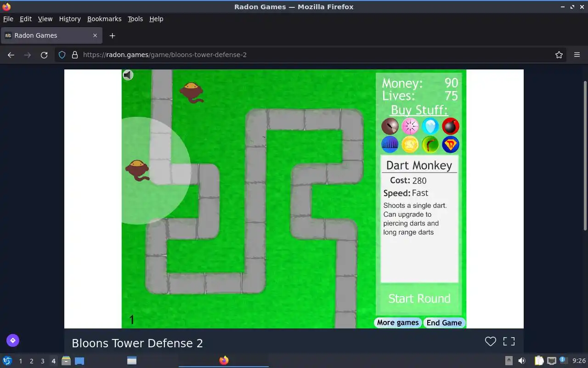Reload the current page
This screenshot has height=368, width=588.
(44, 55)
